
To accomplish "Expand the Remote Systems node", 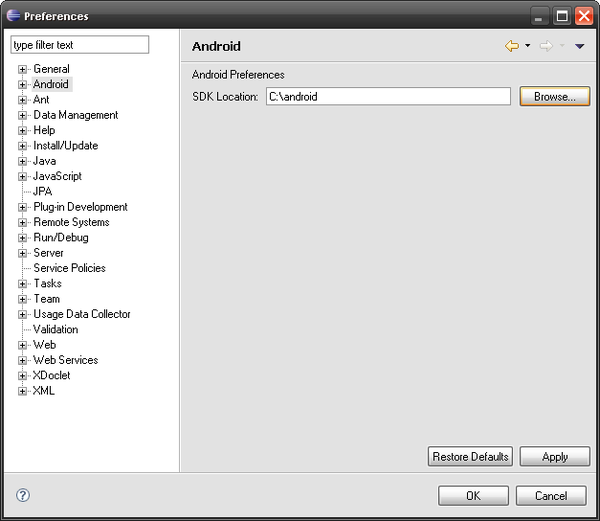I will [x=22, y=222].
